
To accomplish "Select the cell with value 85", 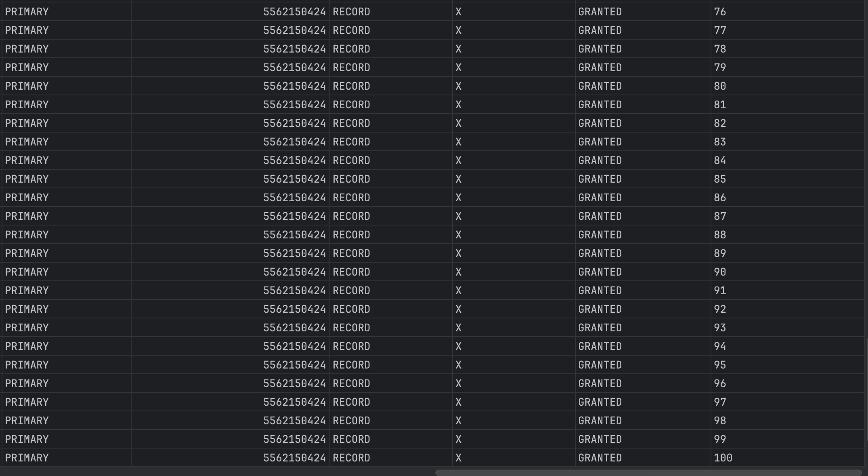I will 720,179.
